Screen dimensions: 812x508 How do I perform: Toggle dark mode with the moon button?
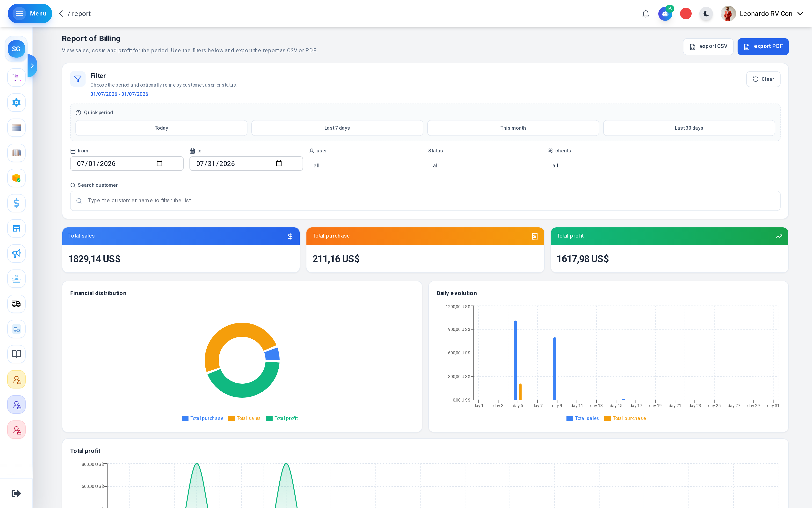pyautogui.click(x=706, y=14)
